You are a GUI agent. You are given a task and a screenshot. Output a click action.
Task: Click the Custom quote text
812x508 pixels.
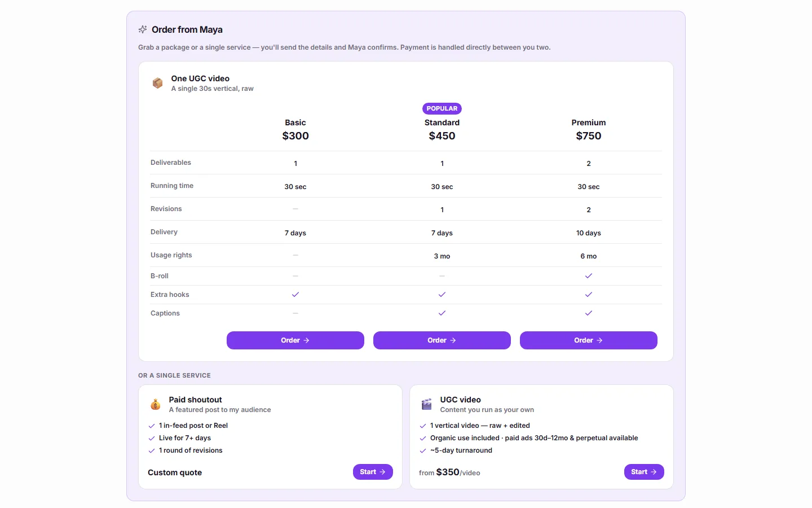175,472
